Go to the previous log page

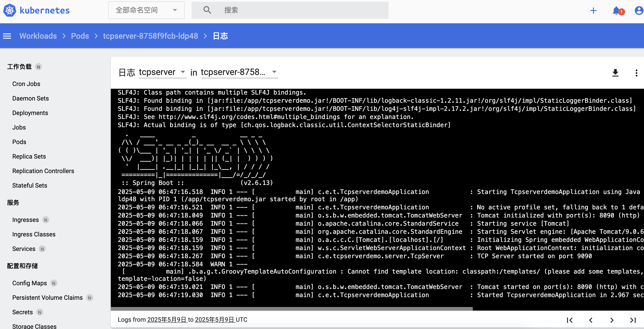[591, 320]
